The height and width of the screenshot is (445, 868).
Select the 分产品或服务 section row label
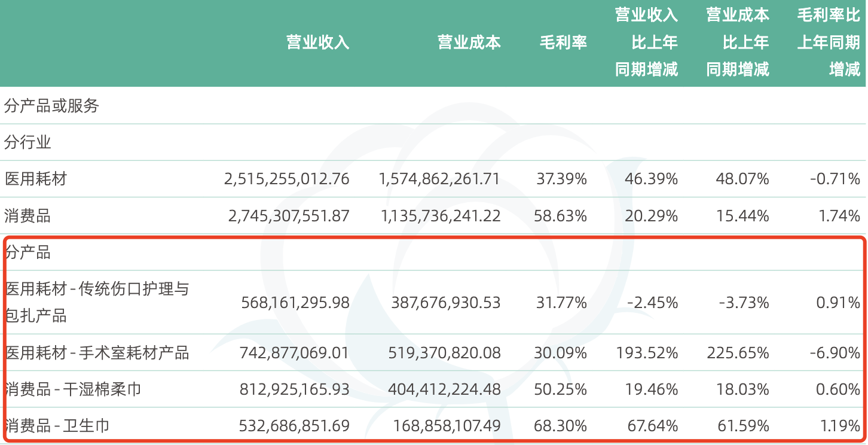pos(51,106)
